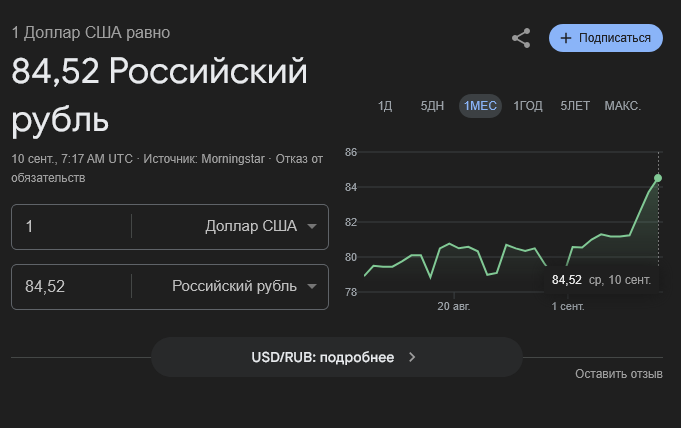Click the chart at the 1 сент. label
This screenshot has width=681, height=428.
point(568,307)
